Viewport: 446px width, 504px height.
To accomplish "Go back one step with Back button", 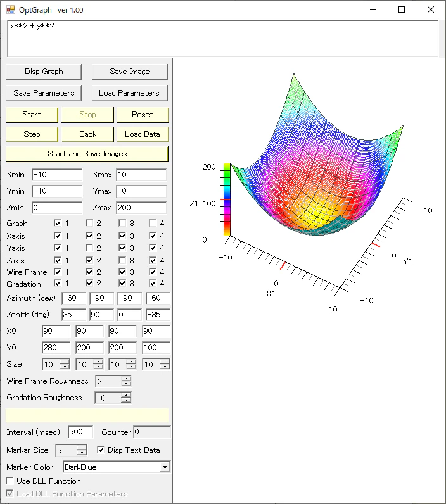I will tap(87, 134).
